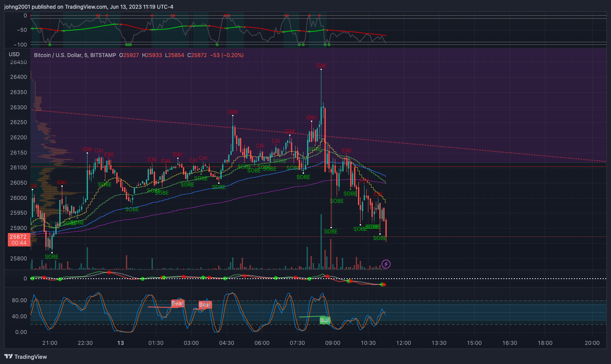The width and height of the screenshot is (611, 364).
Task: Click the change value −53 (−0.20%)
Action: pyautogui.click(x=227, y=55)
